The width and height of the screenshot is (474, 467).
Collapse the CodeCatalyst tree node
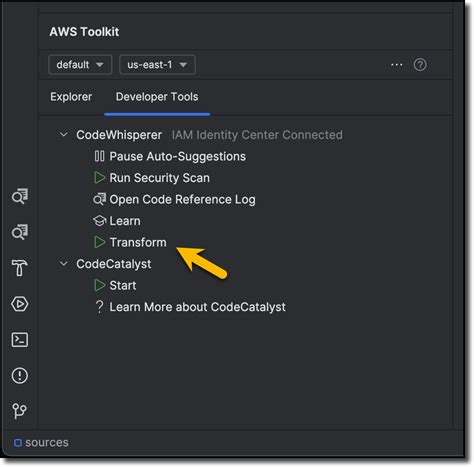(63, 264)
